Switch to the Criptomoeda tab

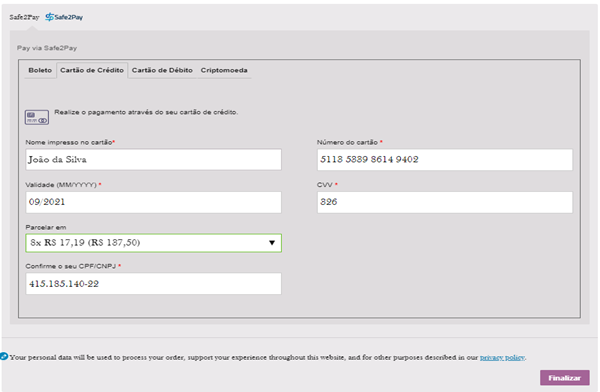224,70
